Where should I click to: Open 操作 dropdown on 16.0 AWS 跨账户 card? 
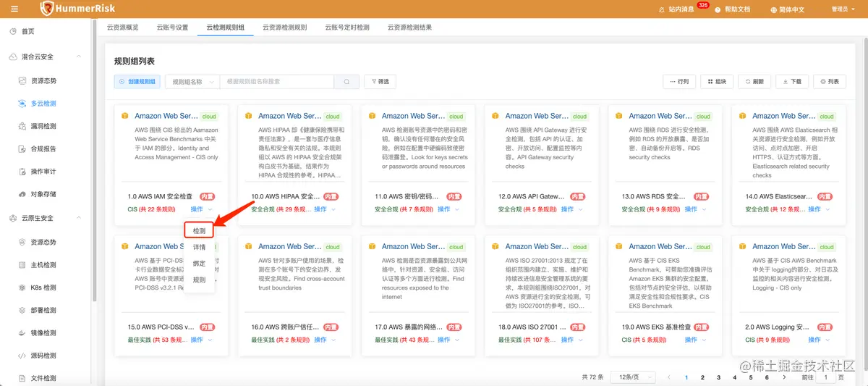pyautogui.click(x=325, y=340)
